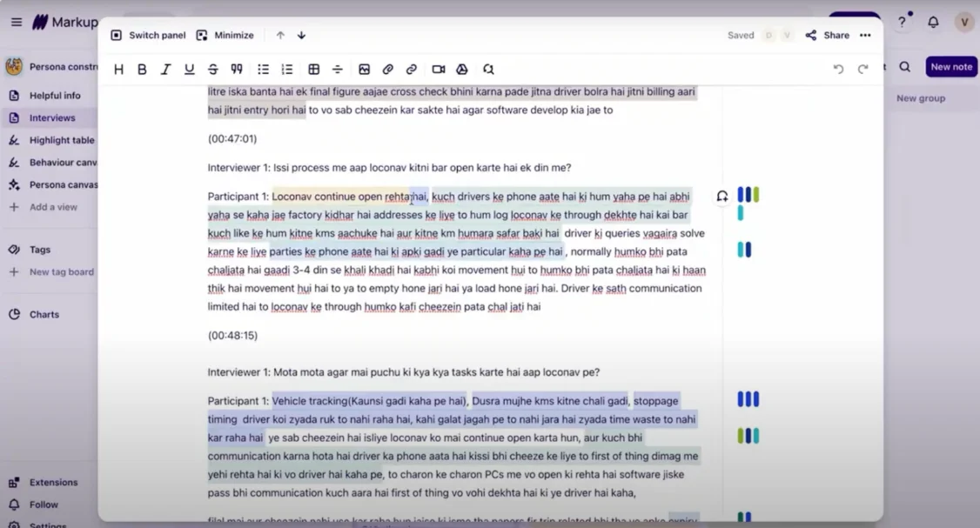The height and width of the screenshot is (528, 980).
Task: Click question Issi process me aap loconav
Action: [389, 168]
